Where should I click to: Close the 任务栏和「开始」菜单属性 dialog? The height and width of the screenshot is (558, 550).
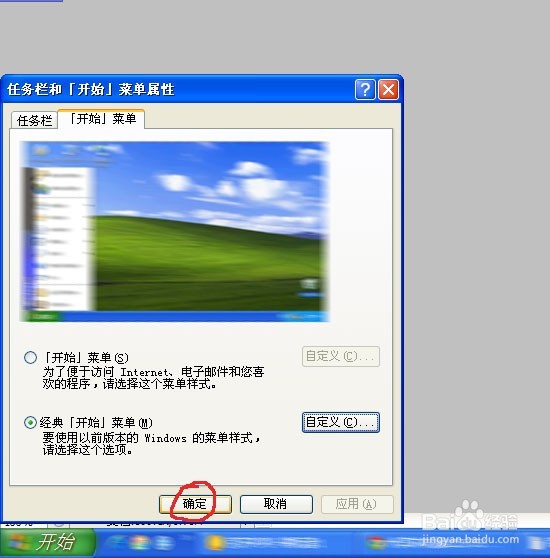388,89
